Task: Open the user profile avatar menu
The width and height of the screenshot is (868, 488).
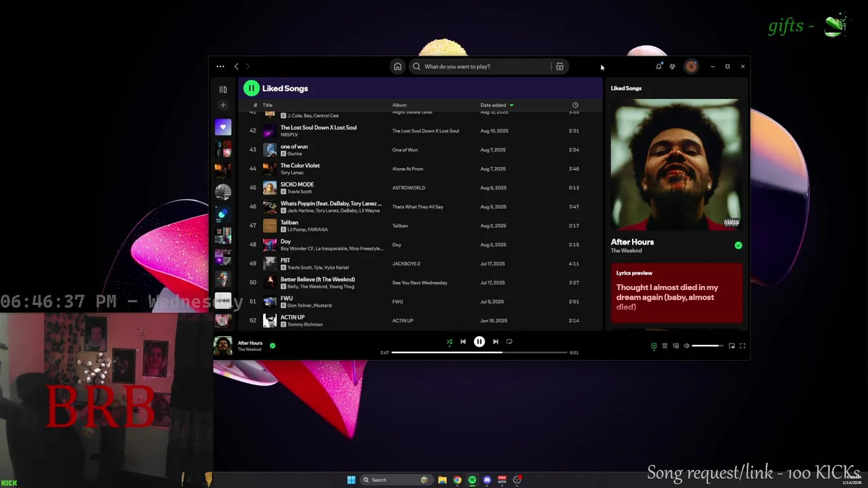Action: [x=691, y=66]
